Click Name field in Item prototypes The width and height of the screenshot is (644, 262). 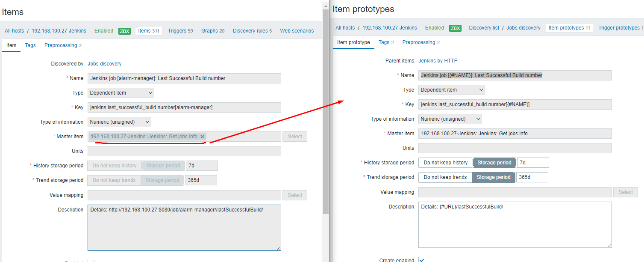coord(515,75)
